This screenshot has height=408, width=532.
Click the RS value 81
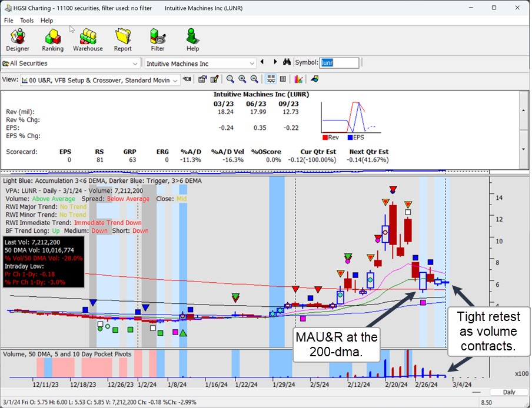(100, 160)
